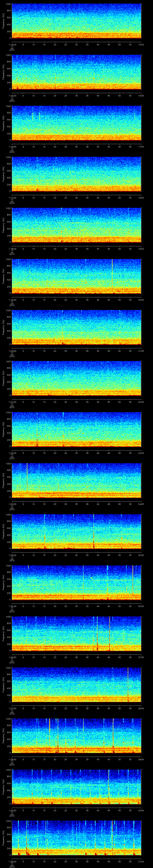Viewport: 153px width, 868px height.
Task: Click the '17:00' end time label
Action: point(141,147)
